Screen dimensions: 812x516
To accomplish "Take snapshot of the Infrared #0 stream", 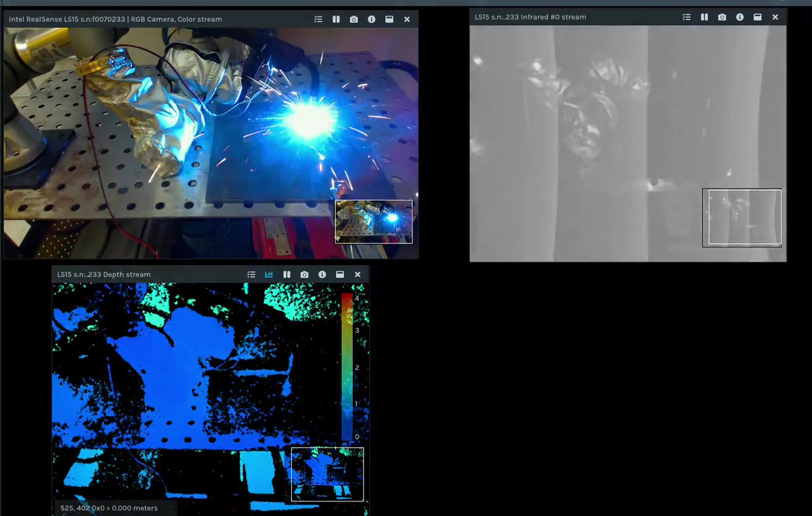I will point(722,17).
